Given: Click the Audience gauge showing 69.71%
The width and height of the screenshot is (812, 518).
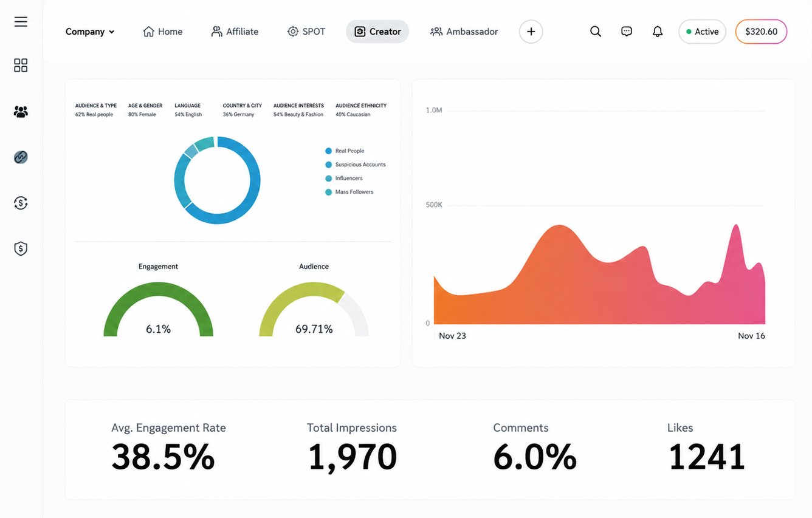Looking at the screenshot, I should [x=314, y=308].
